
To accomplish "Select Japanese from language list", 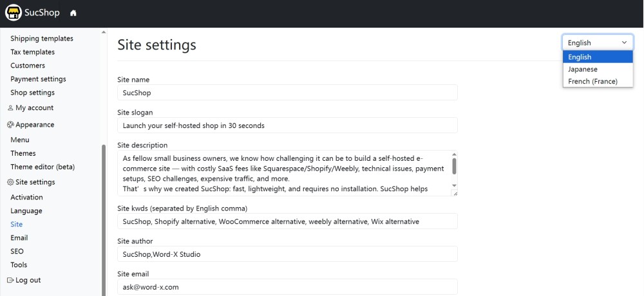I will click(x=583, y=69).
